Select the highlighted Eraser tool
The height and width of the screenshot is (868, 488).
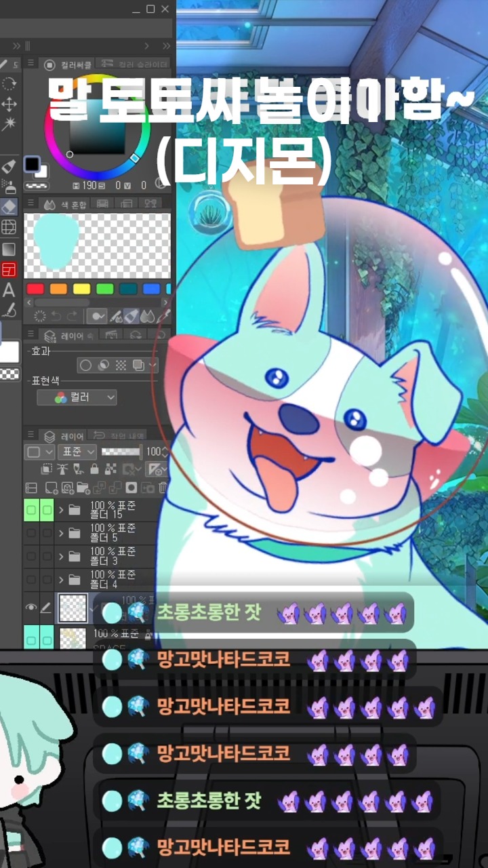point(9,206)
